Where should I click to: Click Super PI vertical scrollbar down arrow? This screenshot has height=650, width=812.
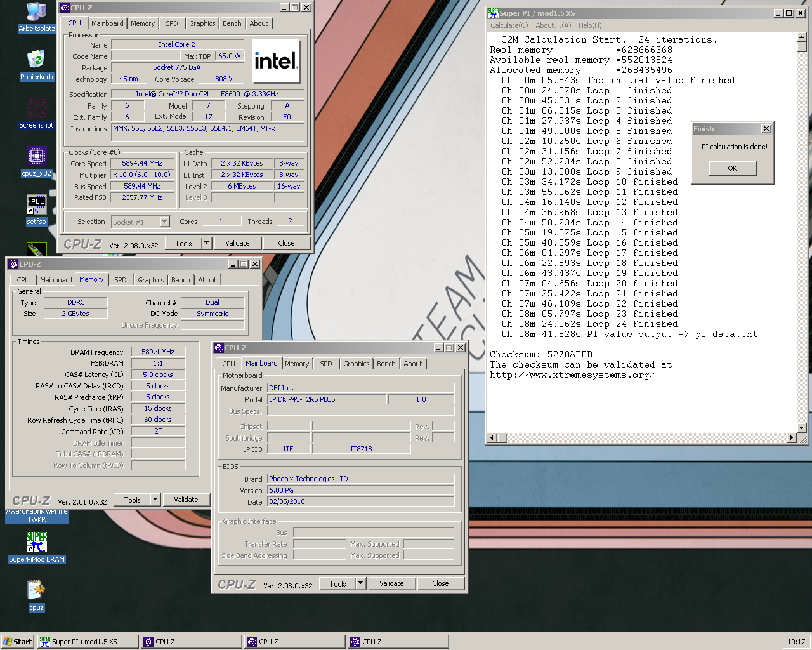(x=802, y=428)
